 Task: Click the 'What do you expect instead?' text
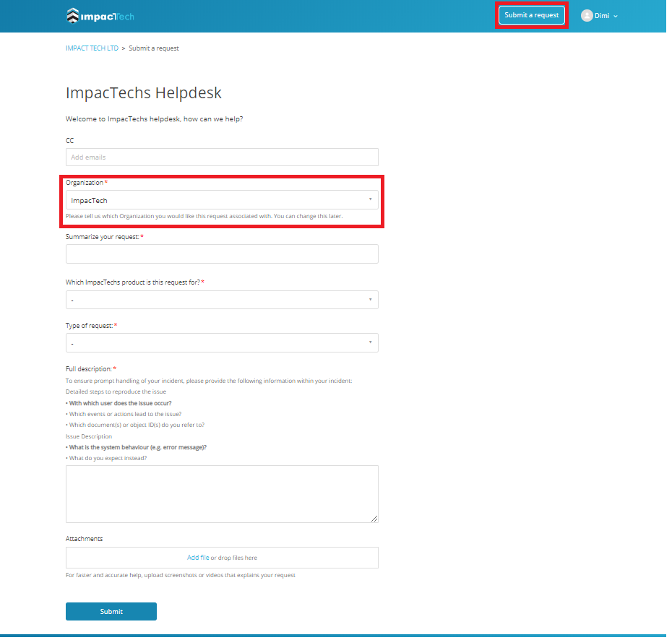(106, 458)
